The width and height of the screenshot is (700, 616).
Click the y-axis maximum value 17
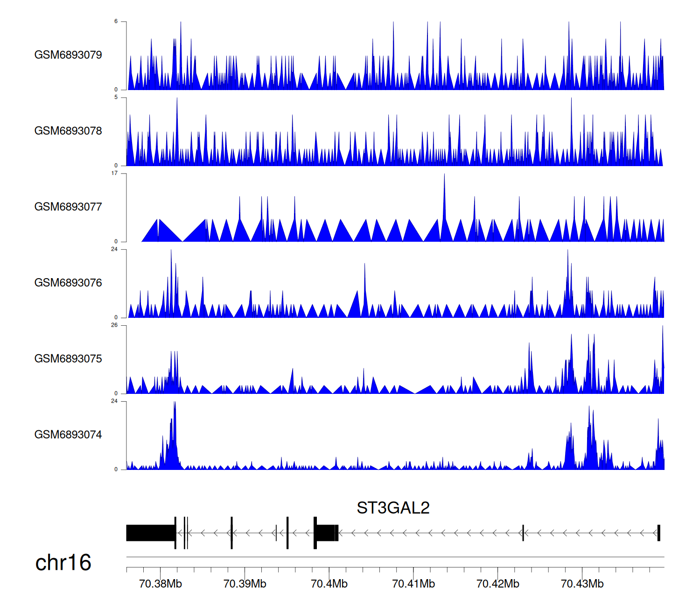[114, 173]
